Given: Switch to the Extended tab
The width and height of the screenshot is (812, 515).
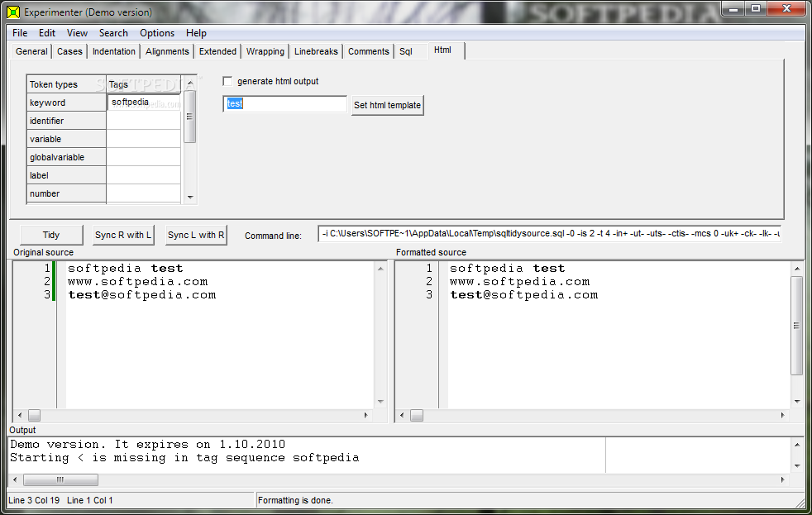Looking at the screenshot, I should click(217, 51).
